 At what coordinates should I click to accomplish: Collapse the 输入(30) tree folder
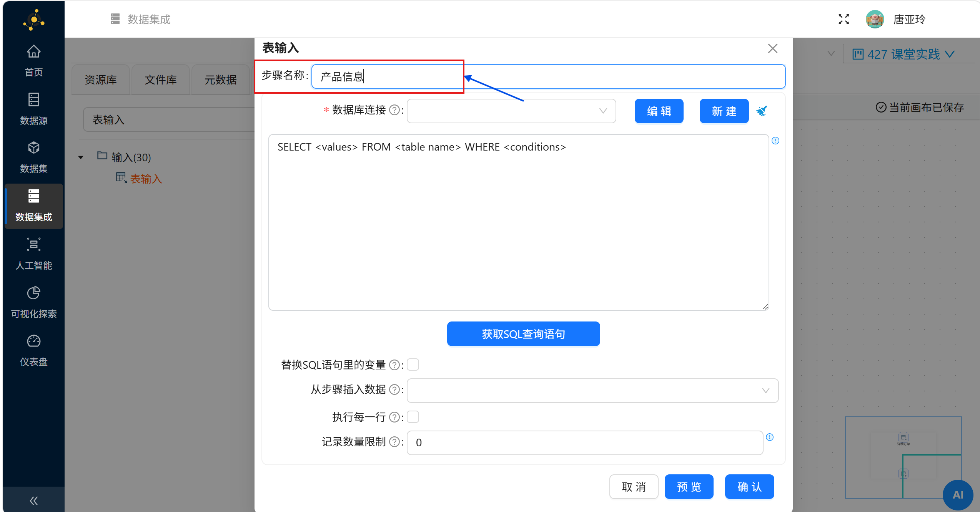[x=81, y=157]
